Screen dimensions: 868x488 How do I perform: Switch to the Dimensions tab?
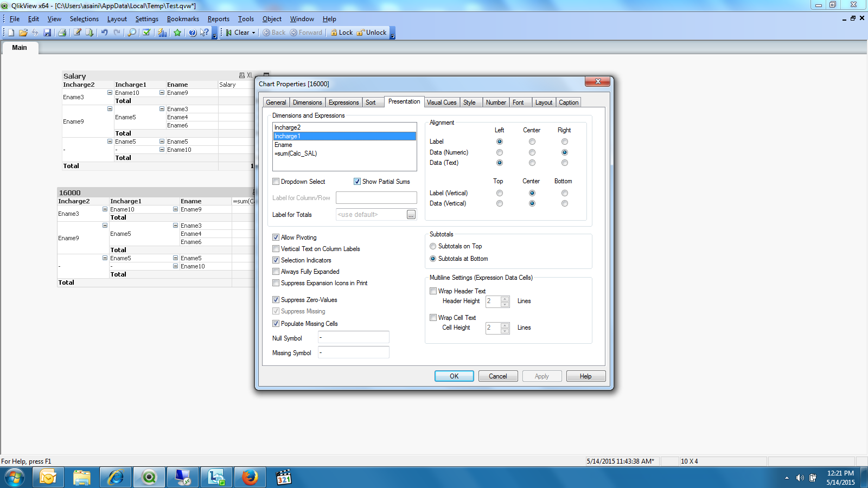pos(308,102)
